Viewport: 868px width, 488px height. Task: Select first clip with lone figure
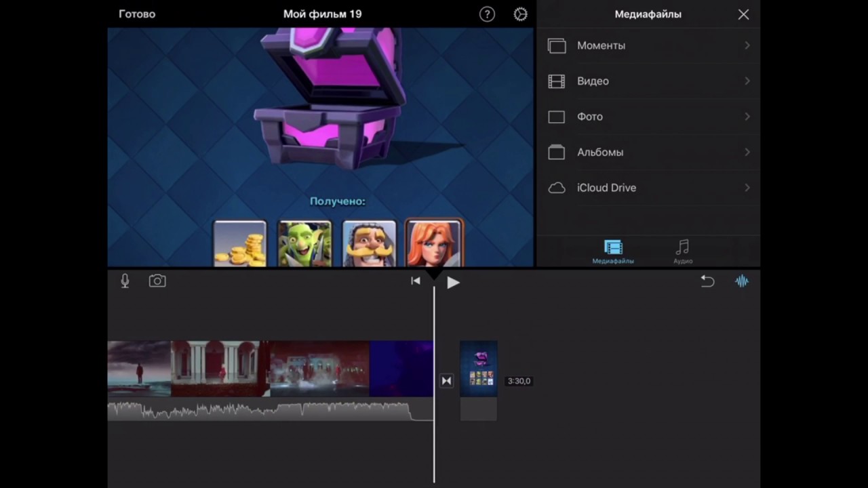tap(139, 369)
